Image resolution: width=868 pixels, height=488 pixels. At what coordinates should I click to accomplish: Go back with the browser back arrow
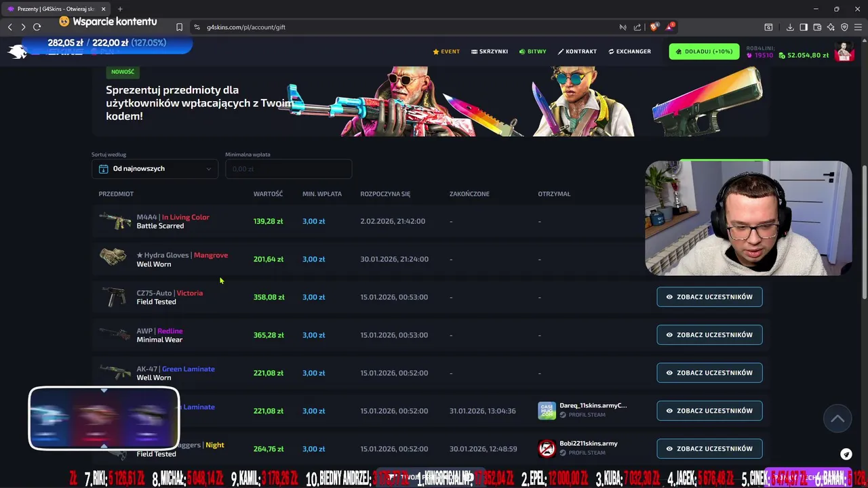(x=9, y=27)
